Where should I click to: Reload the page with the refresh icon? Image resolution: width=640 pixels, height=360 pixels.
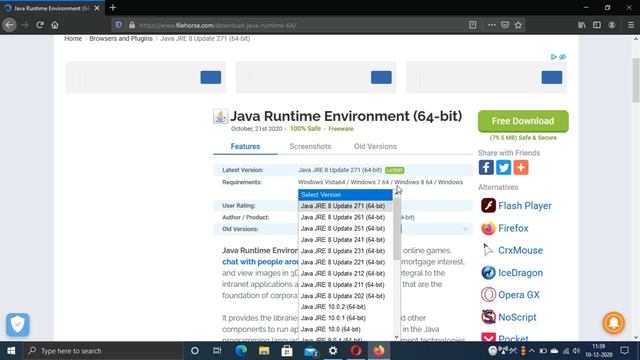pos(40,25)
